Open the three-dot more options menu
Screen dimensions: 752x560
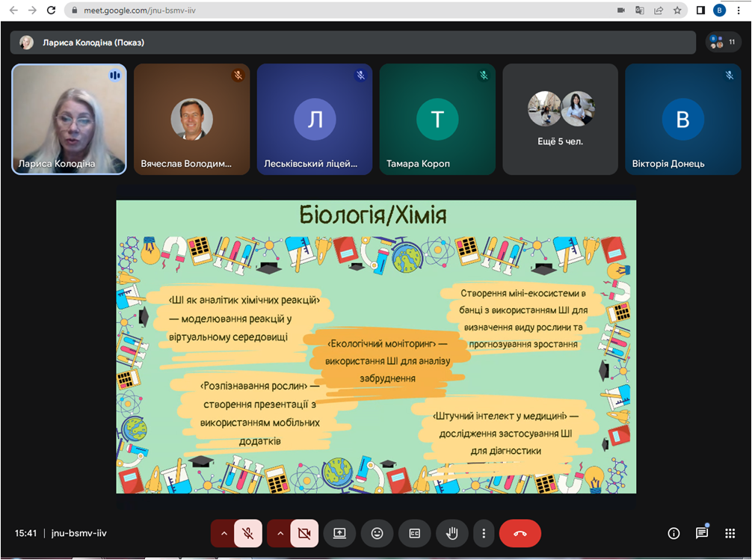[484, 533]
